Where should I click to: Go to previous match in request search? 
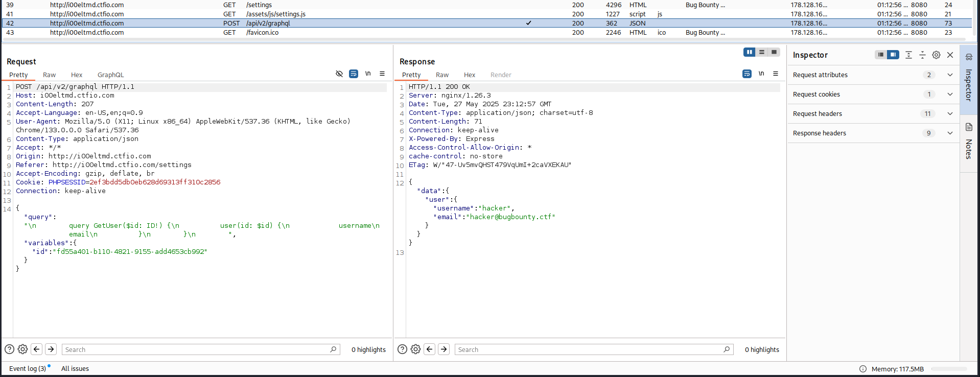click(37, 349)
